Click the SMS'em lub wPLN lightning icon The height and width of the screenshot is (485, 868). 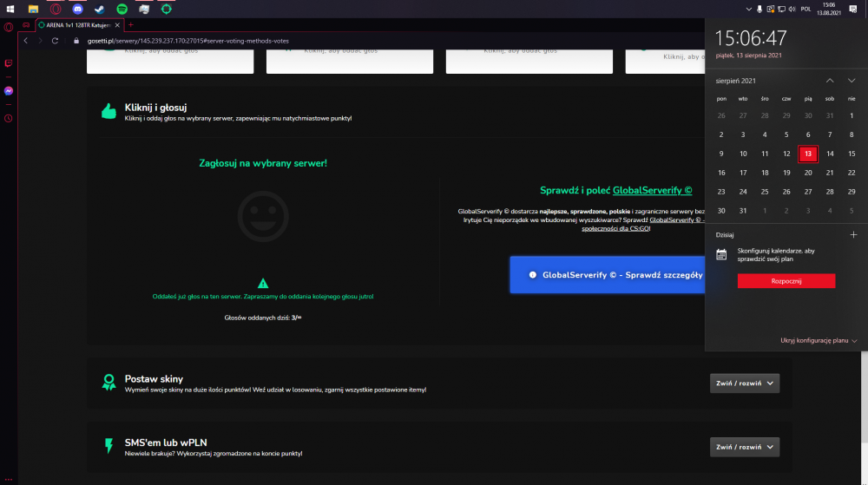click(x=108, y=446)
